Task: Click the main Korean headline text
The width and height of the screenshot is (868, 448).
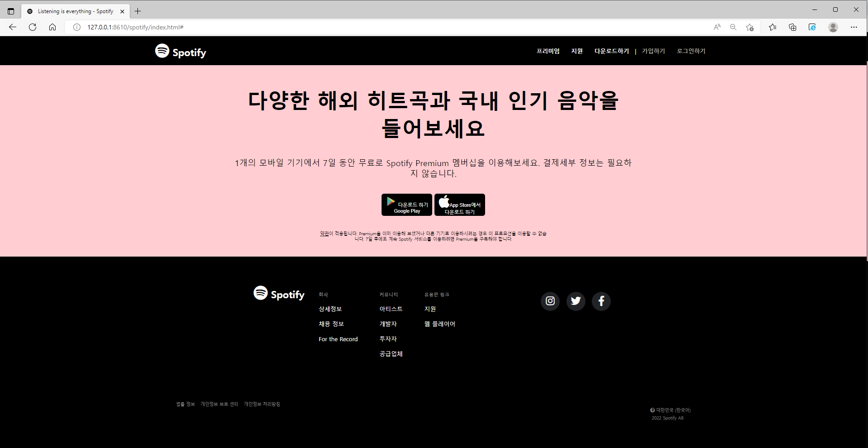Action: (x=433, y=114)
